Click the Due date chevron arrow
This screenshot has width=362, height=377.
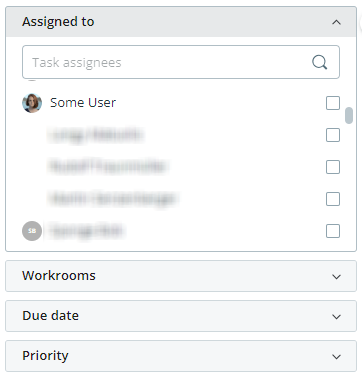coord(336,317)
